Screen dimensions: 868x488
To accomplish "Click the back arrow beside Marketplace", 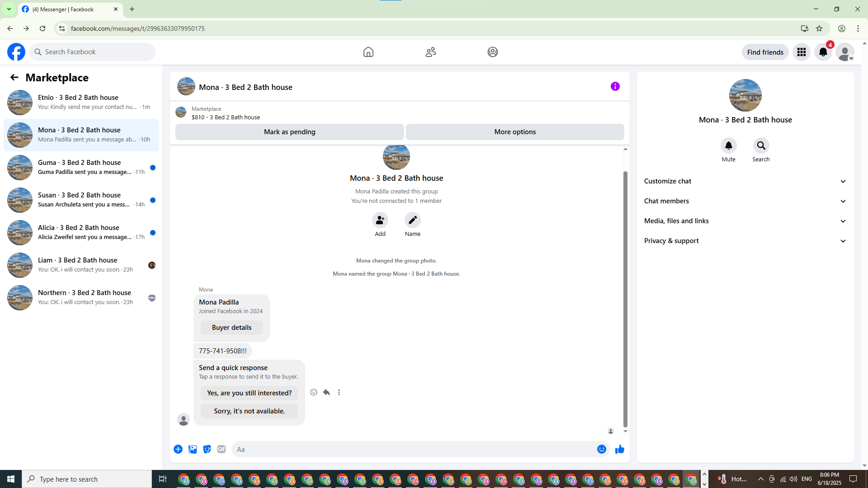I will click(14, 77).
